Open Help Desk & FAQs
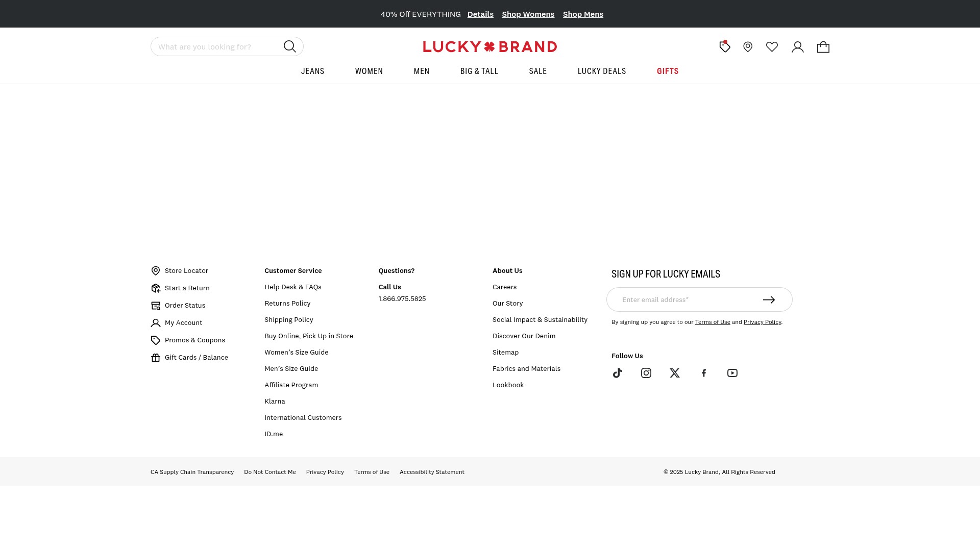 tap(293, 287)
